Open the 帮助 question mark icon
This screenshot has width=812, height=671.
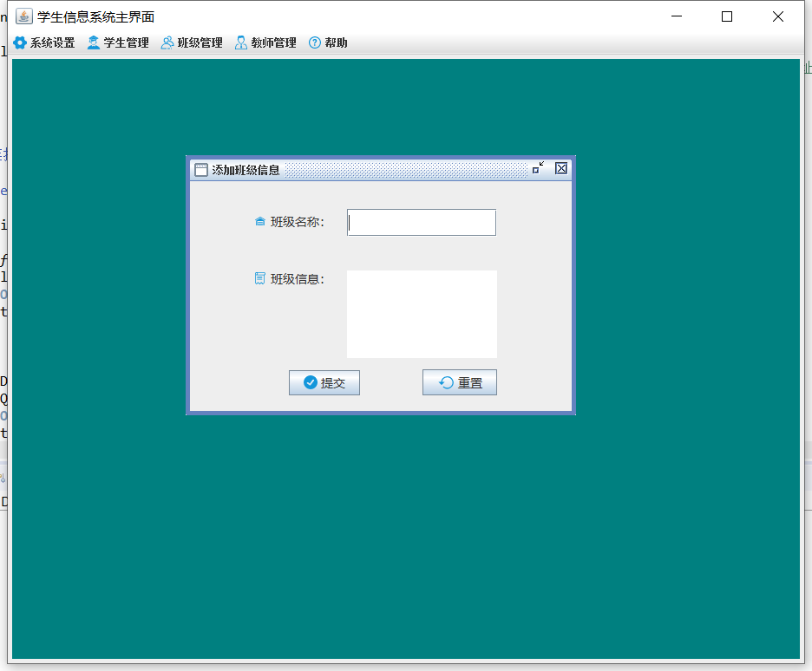coord(313,42)
